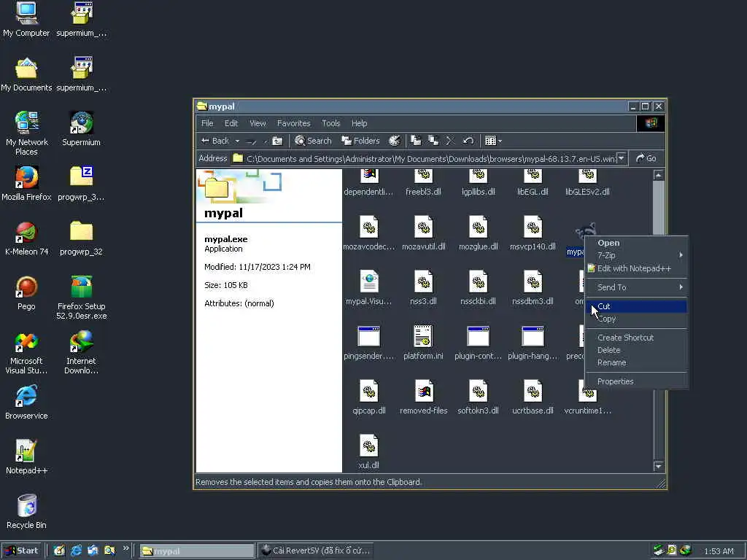Expand the Address bar dropdown arrow
This screenshot has height=560, width=747.
[x=622, y=158]
